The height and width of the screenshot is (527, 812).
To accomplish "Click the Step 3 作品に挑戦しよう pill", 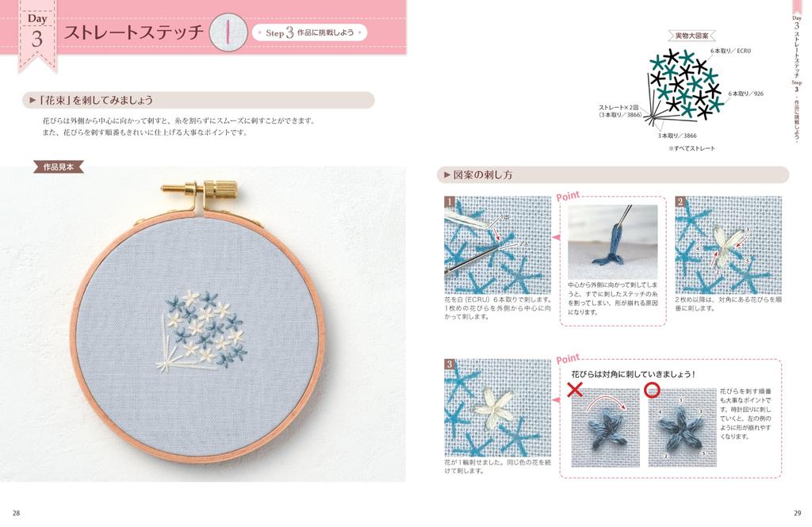I will pyautogui.click(x=310, y=32).
